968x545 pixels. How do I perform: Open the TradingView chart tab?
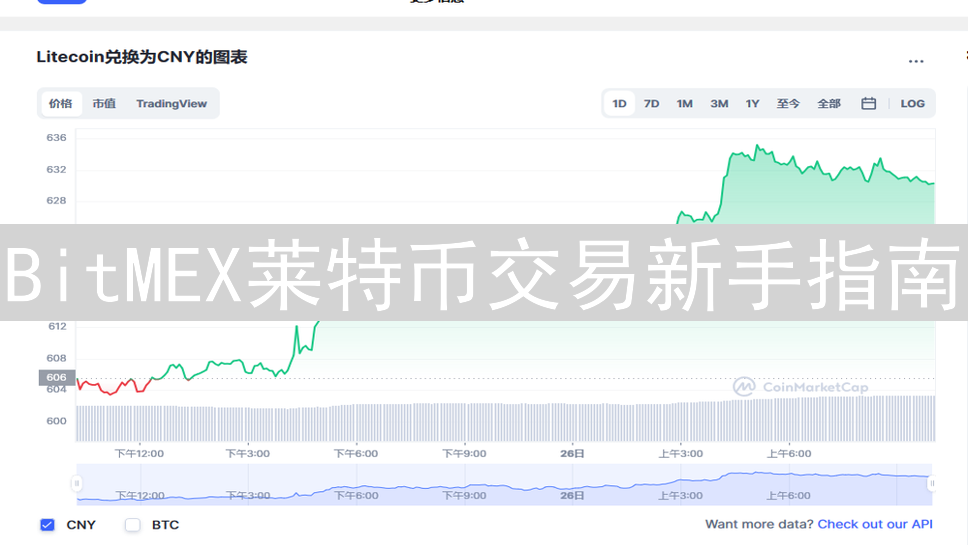(172, 104)
